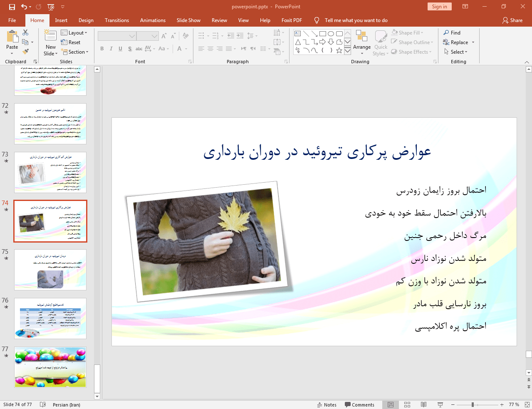Click the zoom slider handle
Image resolution: width=532 pixels, height=409 pixels.
point(473,404)
